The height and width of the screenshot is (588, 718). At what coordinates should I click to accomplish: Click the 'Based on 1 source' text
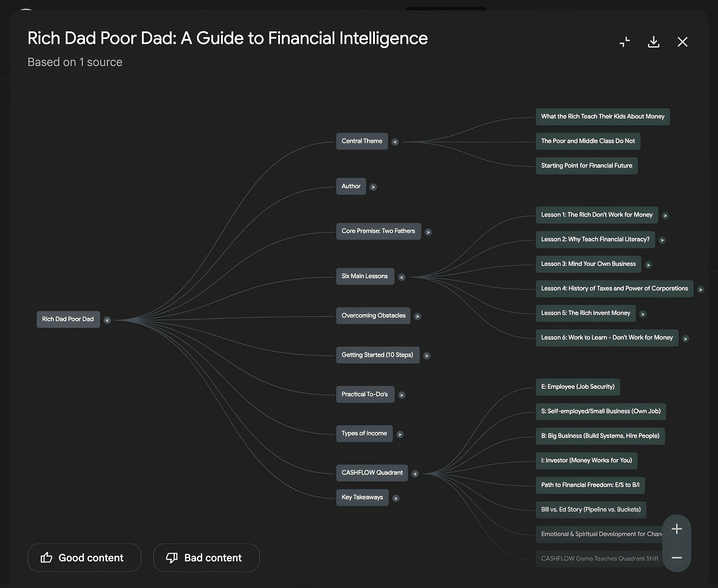tap(75, 62)
